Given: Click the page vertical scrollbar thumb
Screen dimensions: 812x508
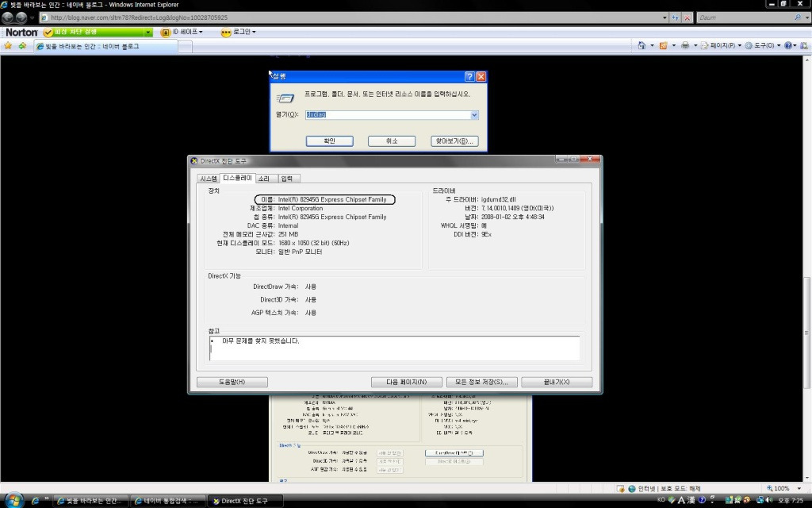Looking at the screenshot, I should click(x=806, y=333).
